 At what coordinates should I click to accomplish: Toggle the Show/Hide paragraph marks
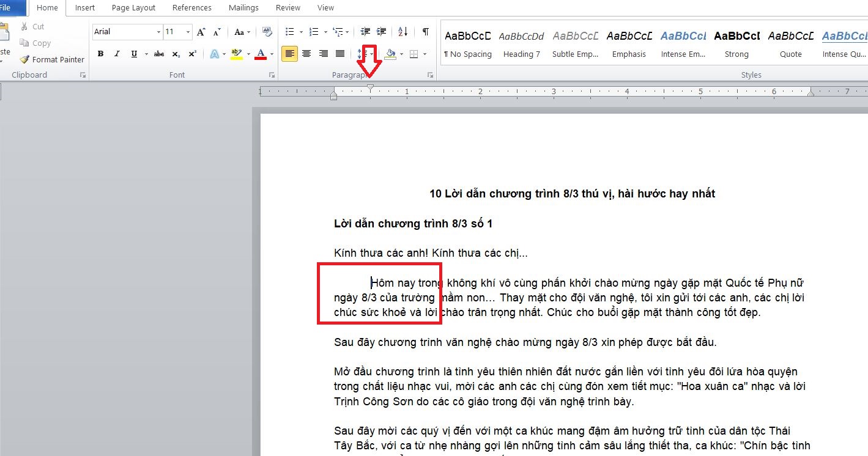(426, 31)
